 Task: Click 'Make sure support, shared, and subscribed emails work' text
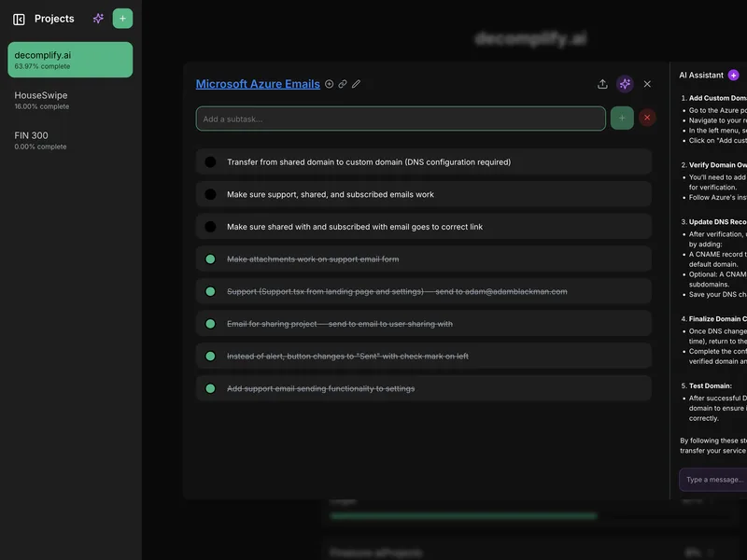[x=331, y=194]
